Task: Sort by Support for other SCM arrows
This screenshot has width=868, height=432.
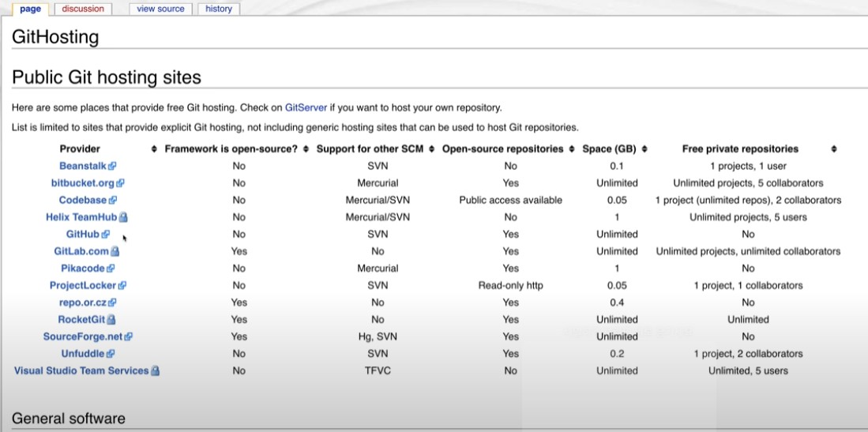Action: pyautogui.click(x=432, y=149)
